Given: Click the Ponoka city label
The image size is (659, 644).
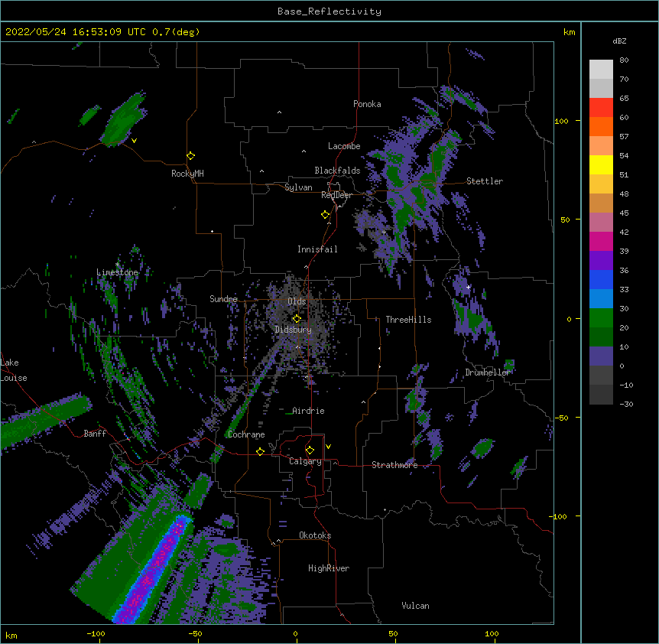Looking at the screenshot, I should pos(367,104).
